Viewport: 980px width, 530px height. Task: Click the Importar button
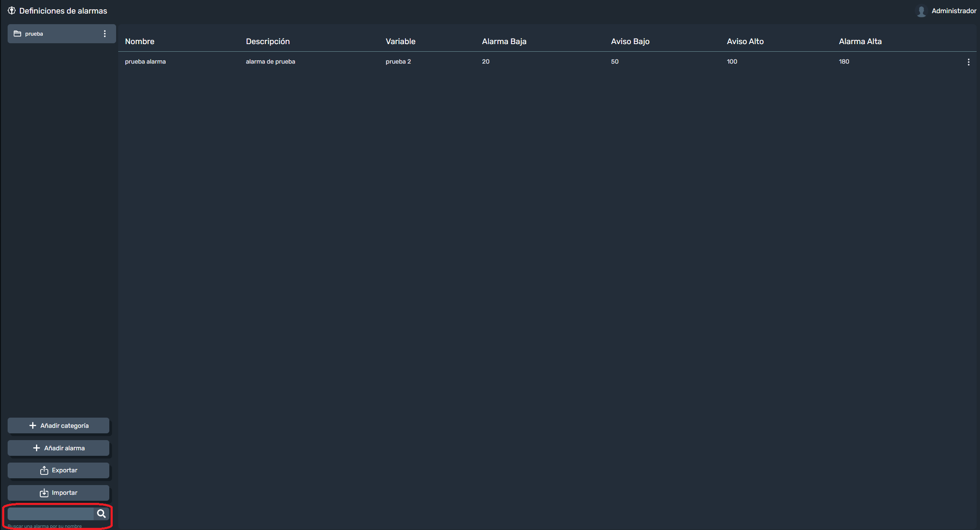point(58,493)
